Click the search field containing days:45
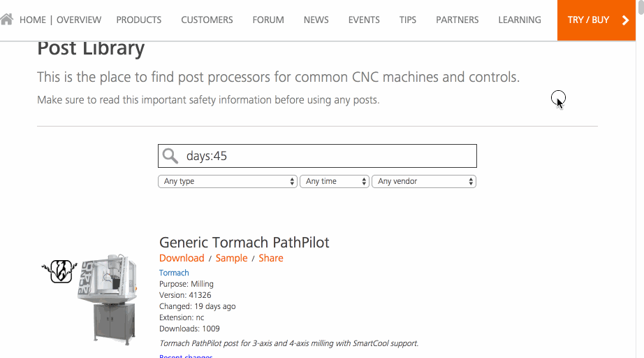 click(328, 156)
